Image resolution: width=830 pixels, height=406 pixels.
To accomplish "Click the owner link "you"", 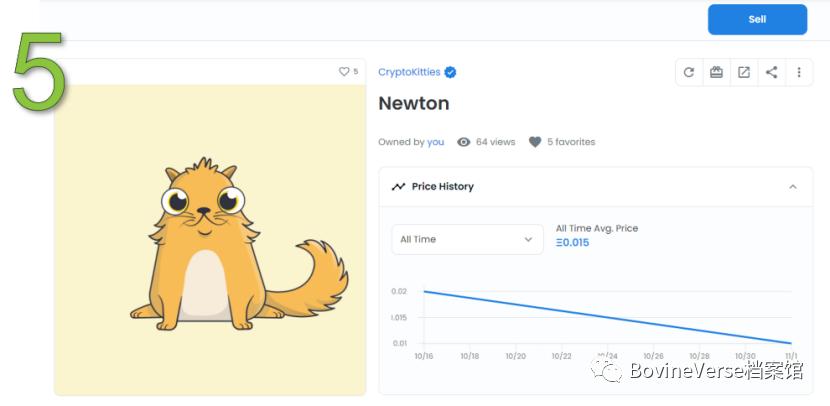I will [x=436, y=142].
